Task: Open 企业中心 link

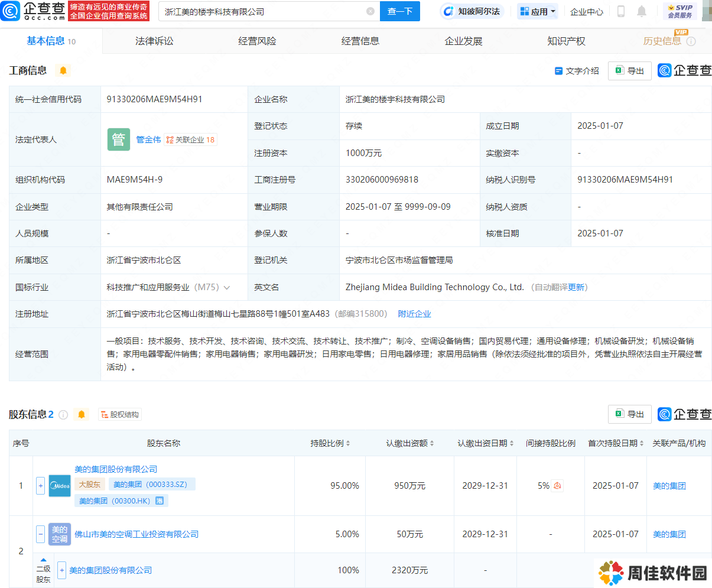Action: pos(587,11)
